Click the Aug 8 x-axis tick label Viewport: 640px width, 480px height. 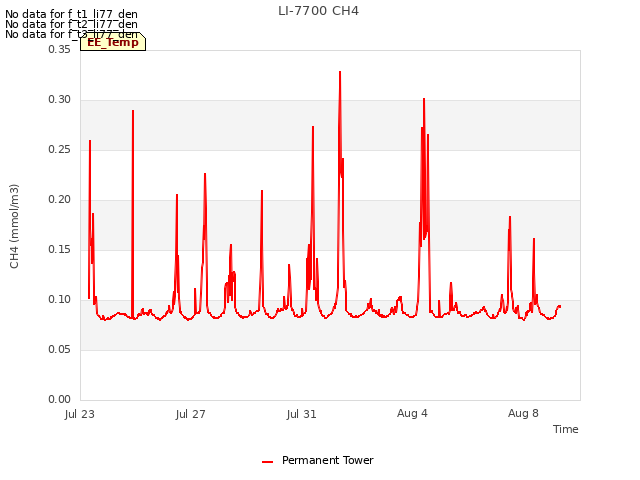tap(523, 413)
